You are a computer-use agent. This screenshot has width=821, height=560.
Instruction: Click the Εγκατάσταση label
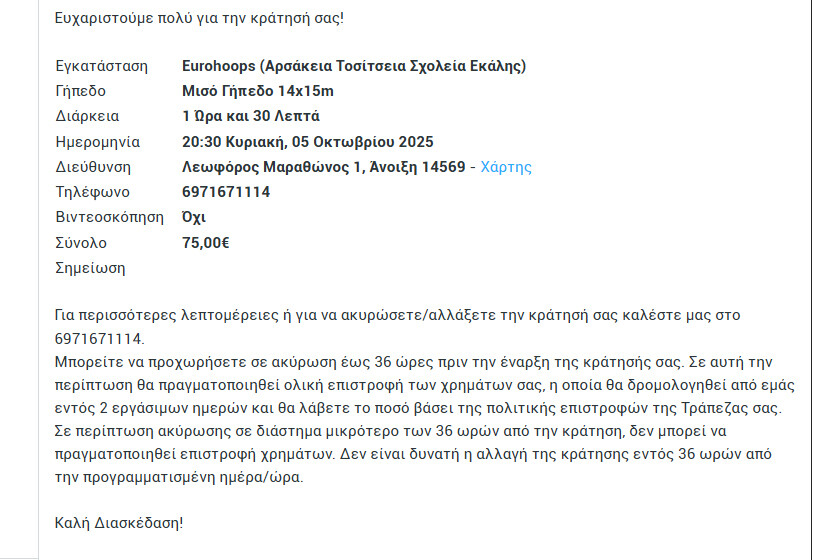102,66
